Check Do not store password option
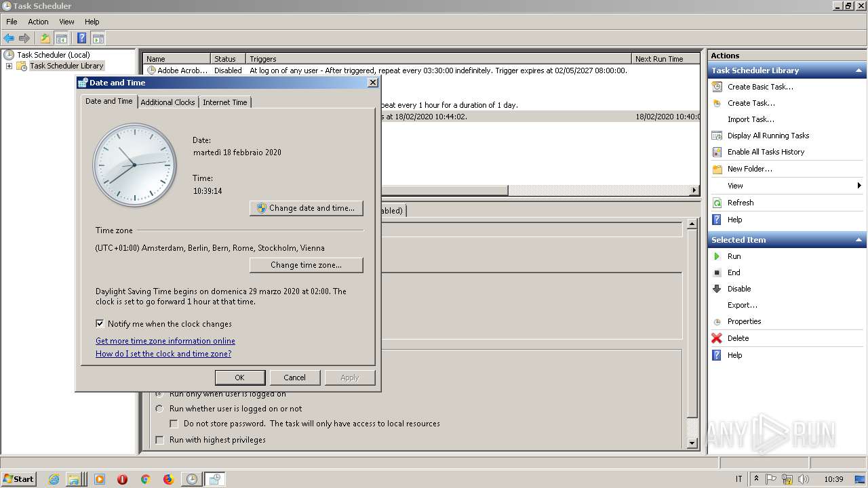This screenshot has width=868, height=488. pyautogui.click(x=174, y=424)
